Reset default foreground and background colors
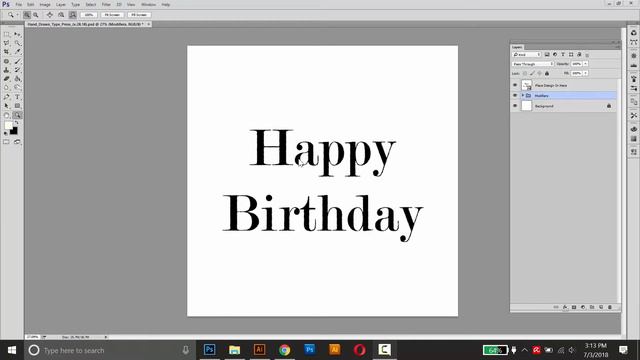 5,133
